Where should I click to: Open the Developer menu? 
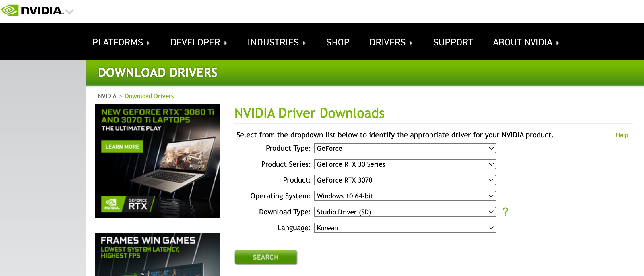point(199,42)
